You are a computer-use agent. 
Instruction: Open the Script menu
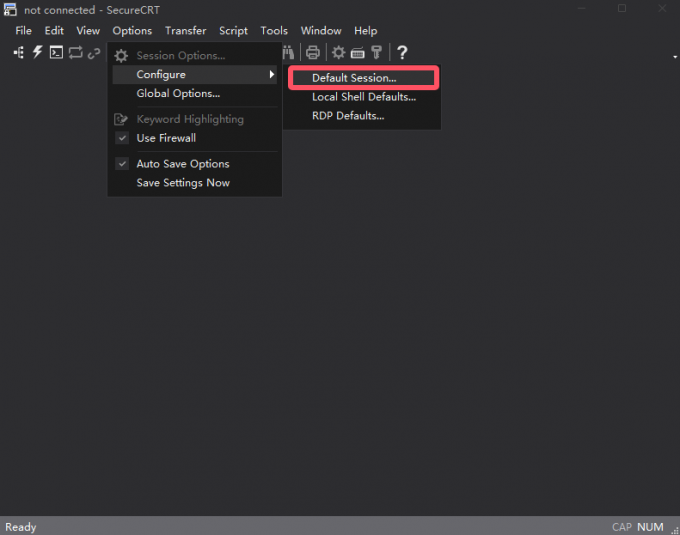(x=233, y=31)
